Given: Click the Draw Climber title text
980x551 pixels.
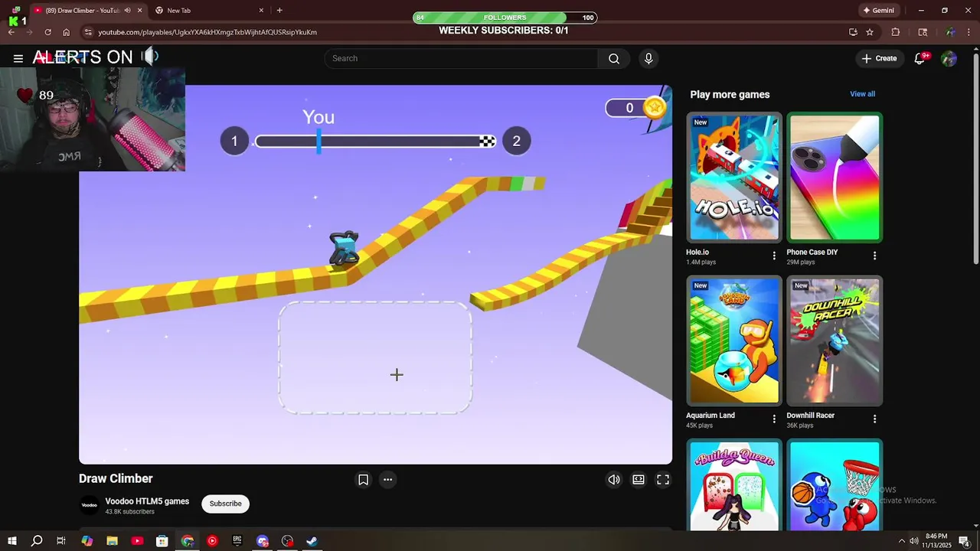Looking at the screenshot, I should click(x=116, y=479).
